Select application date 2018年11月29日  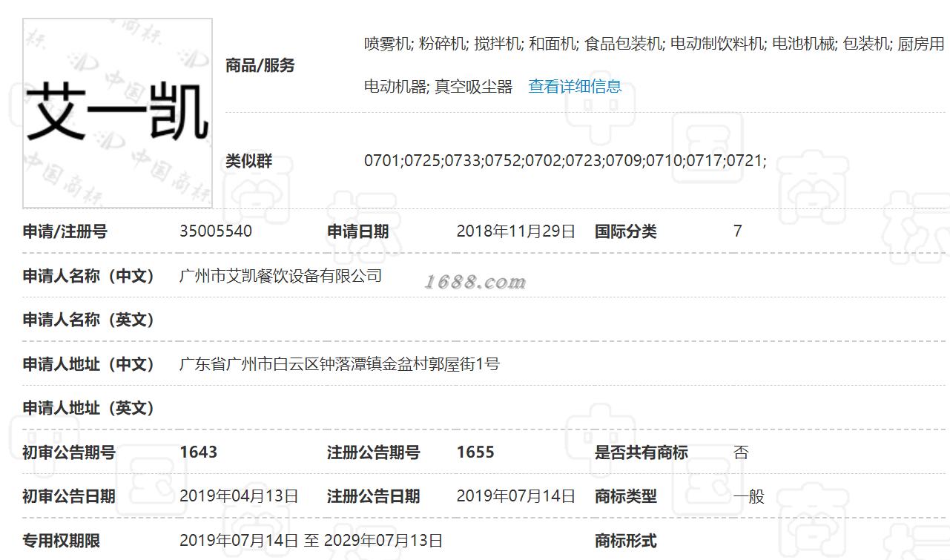click(516, 231)
